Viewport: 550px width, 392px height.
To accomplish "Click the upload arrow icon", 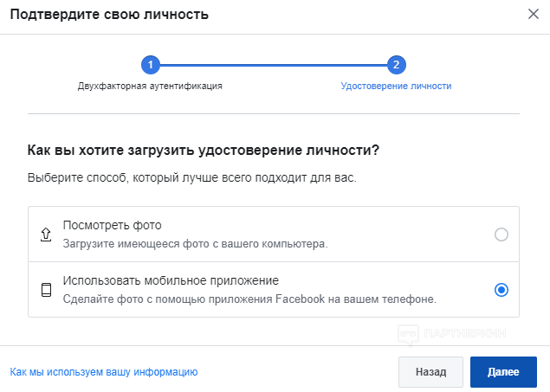I will 46,235.
